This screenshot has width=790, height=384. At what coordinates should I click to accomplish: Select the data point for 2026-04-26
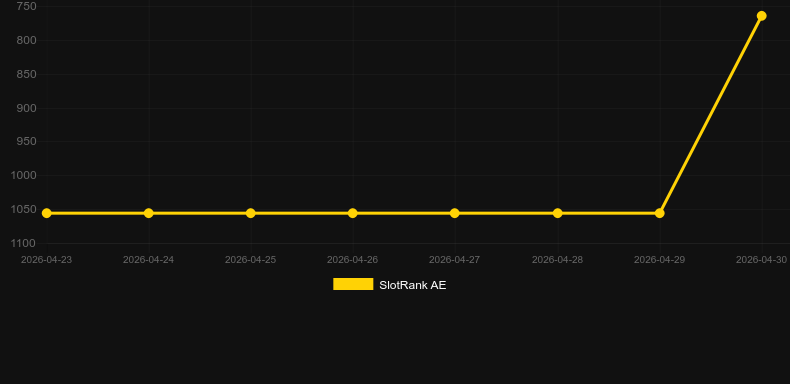pyautogui.click(x=353, y=213)
